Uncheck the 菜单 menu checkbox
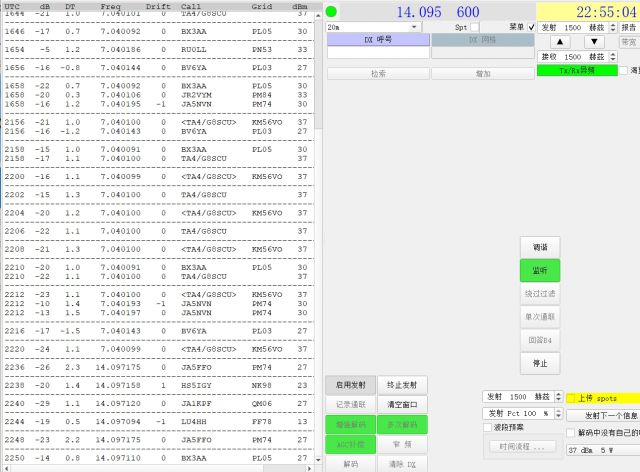Screen dimensions: 640x472 [530, 28]
